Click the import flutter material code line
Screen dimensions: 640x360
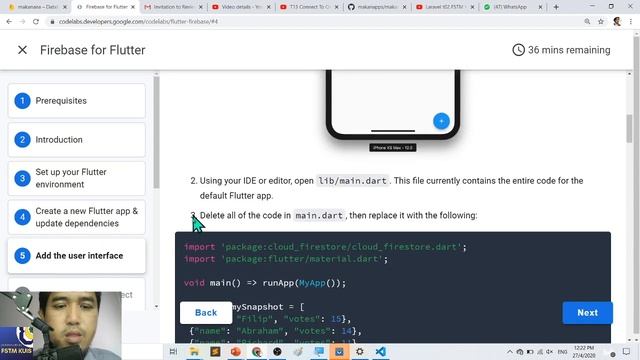pyautogui.click(x=286, y=259)
